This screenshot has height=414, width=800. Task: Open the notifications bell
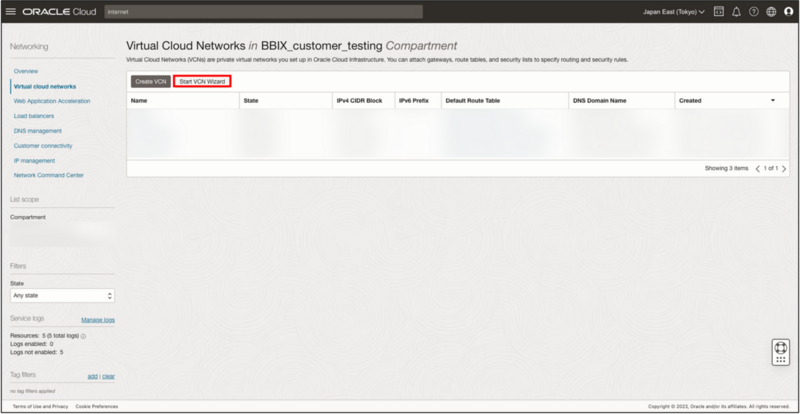click(x=736, y=12)
